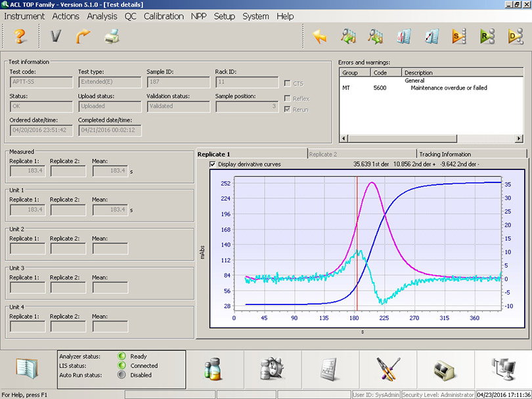Click the orange question mark help icon
Viewport: 532px width, 399px height.
[x=20, y=36]
